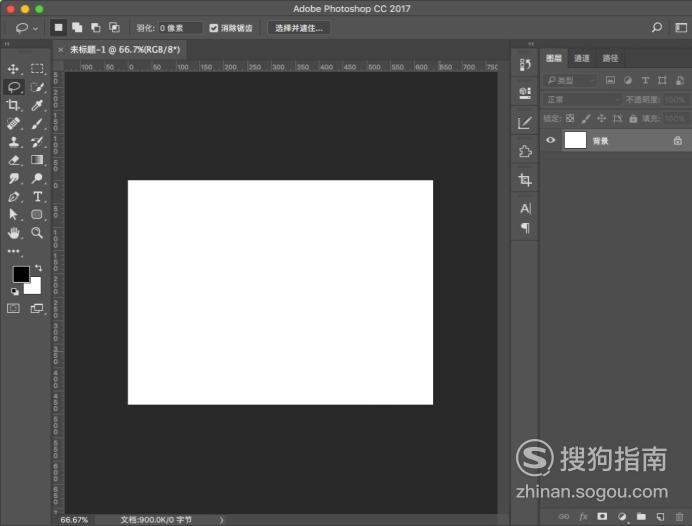
Task: Select the Move tool
Action: [13, 69]
